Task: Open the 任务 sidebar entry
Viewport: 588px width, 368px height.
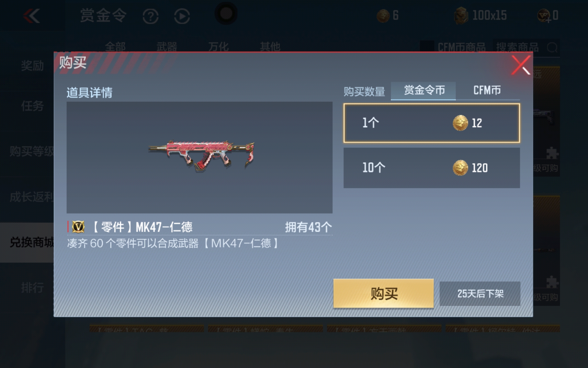Action: 32,106
